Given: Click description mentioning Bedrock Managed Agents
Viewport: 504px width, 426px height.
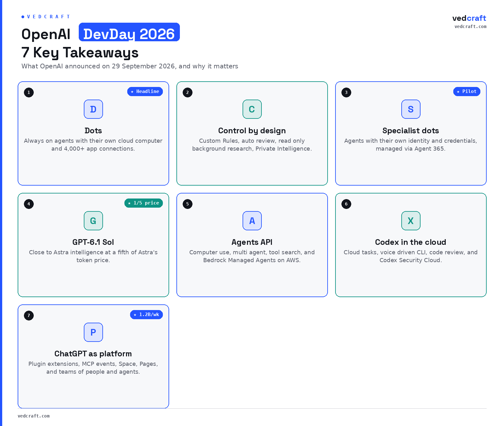Looking at the screenshot, I should pos(252,256).
